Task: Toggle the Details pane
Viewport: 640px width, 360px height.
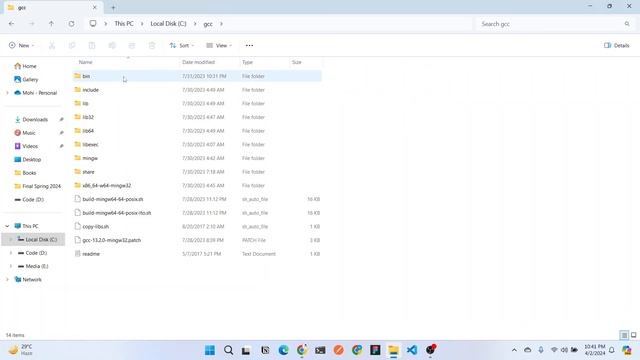Action: [616, 45]
